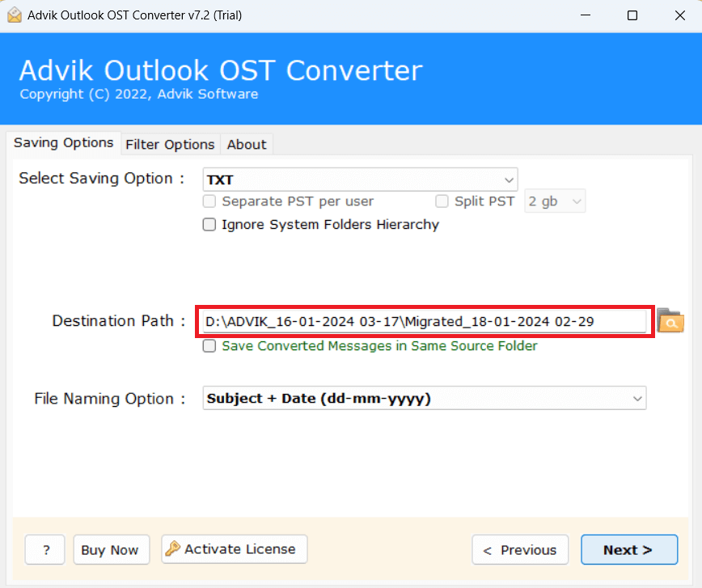
Task: Open the Select Saving Option dropdown showing TXT
Action: [361, 180]
